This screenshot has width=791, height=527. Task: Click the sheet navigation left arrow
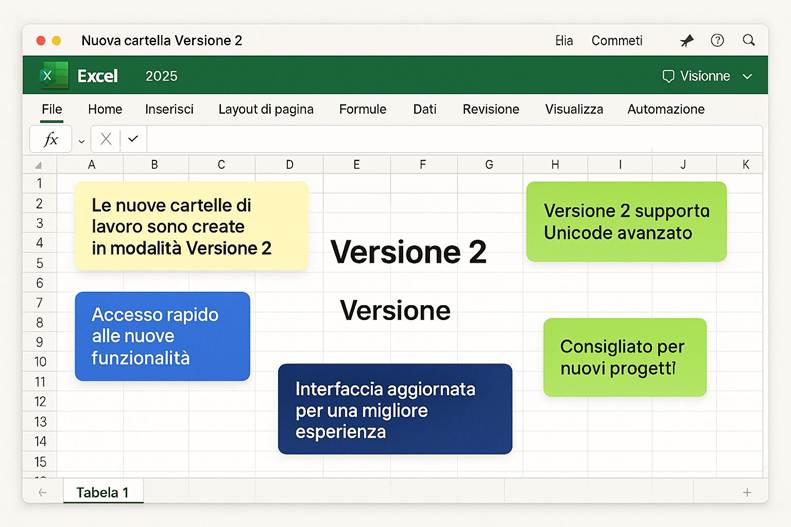(42, 492)
